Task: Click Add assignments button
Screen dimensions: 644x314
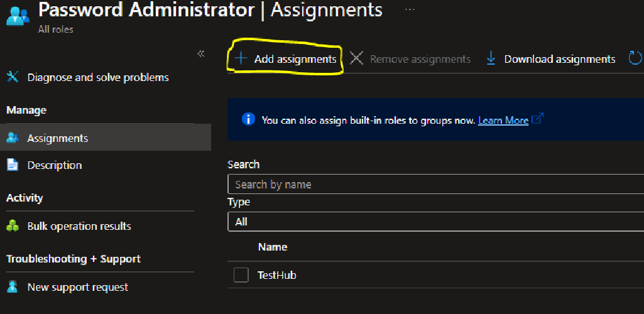Action: click(285, 59)
